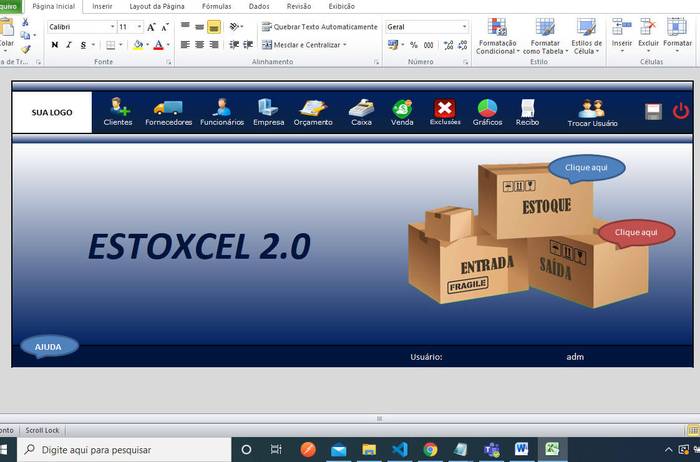Switch to the Fórmulas tab
This screenshot has width=700, height=462.
pos(217,6)
